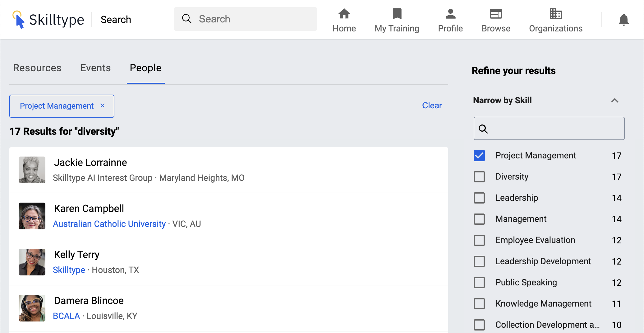This screenshot has height=333, width=644.
Task: Switch to the Events tab
Action: tap(95, 68)
